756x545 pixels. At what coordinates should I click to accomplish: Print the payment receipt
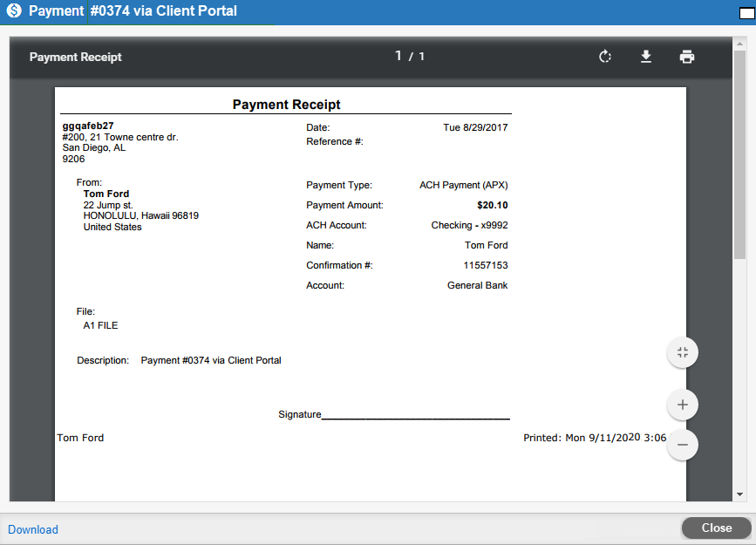(686, 57)
